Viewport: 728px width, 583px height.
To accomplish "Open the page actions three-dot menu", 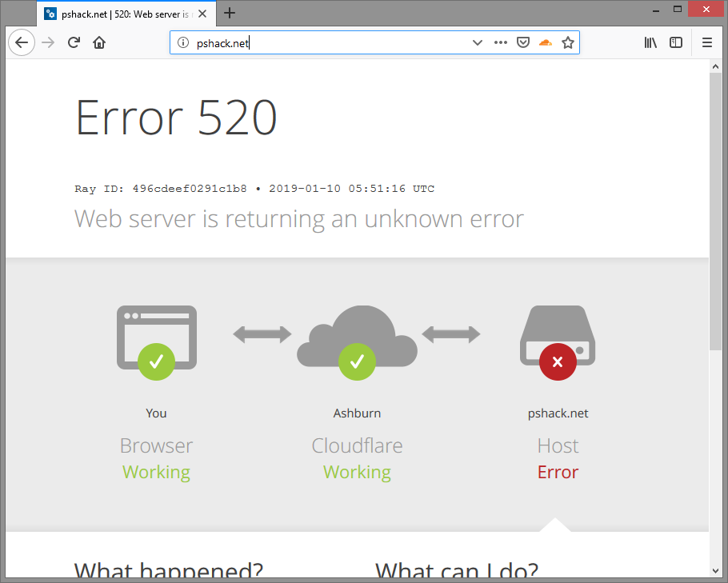I will pos(501,42).
